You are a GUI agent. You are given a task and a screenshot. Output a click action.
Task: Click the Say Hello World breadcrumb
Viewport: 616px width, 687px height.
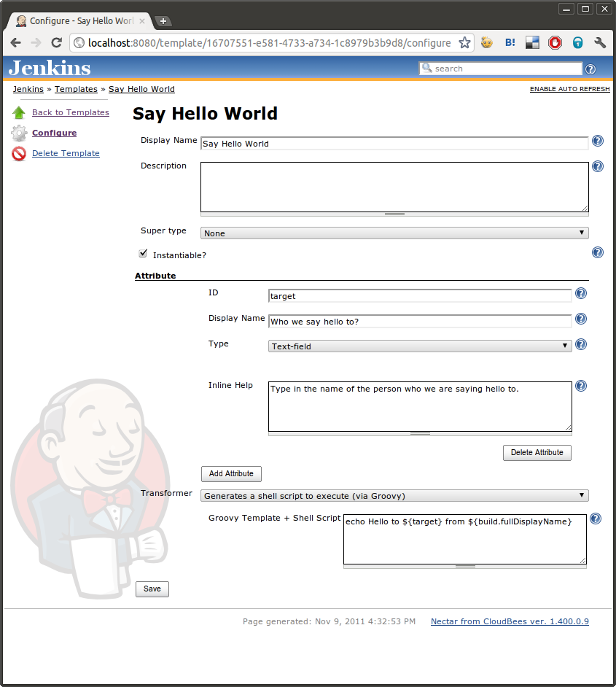141,89
